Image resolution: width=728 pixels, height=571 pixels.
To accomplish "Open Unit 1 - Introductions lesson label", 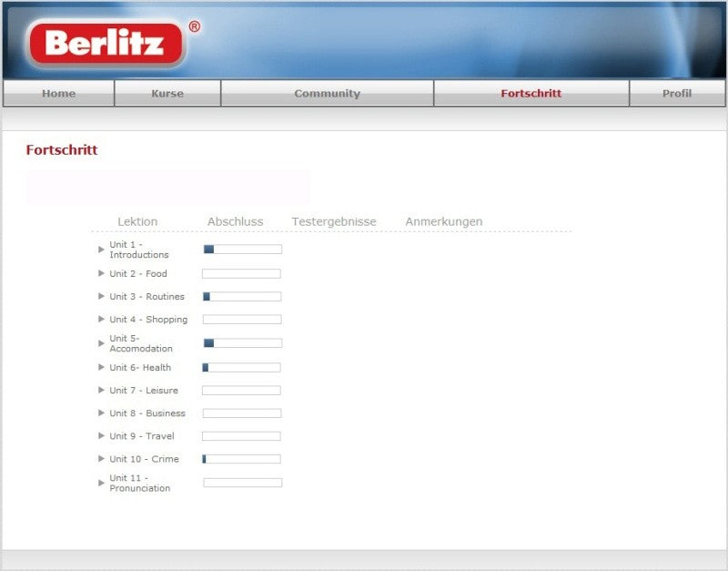I will click(x=139, y=250).
